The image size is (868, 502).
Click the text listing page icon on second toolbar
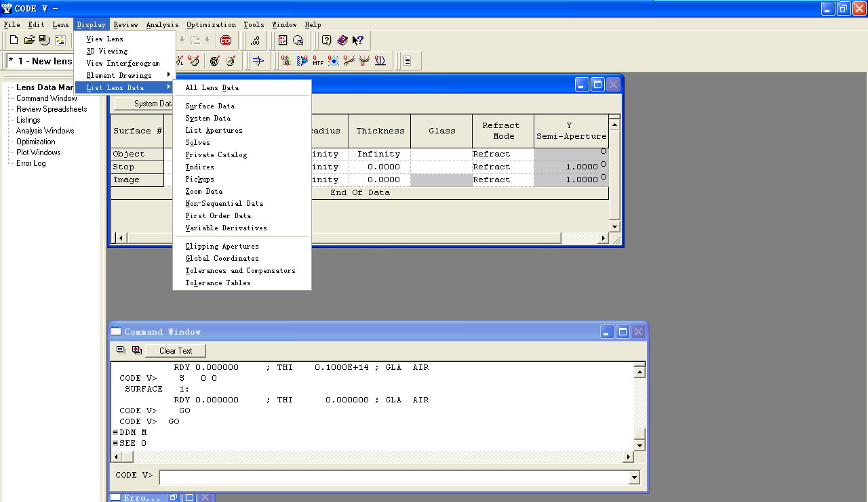[407, 61]
